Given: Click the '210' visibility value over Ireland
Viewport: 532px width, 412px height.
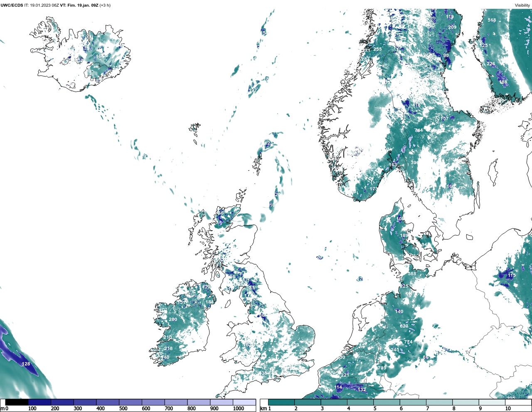Looking at the screenshot, I should point(167,338).
